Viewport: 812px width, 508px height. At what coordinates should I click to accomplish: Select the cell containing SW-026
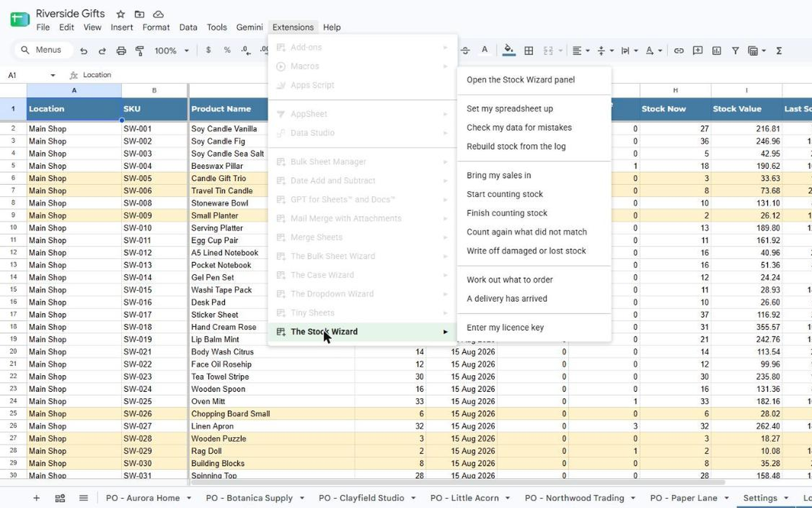pyautogui.click(x=155, y=413)
